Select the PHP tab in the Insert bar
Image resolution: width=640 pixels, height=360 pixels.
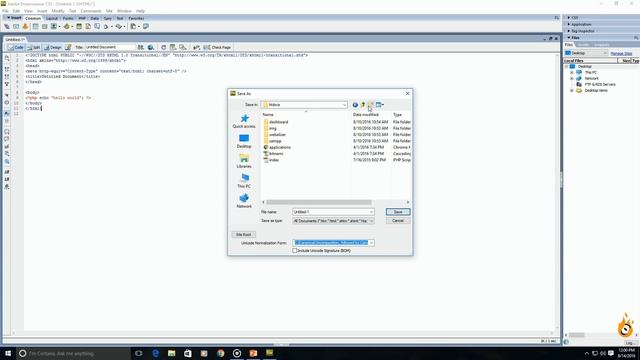(x=82, y=18)
